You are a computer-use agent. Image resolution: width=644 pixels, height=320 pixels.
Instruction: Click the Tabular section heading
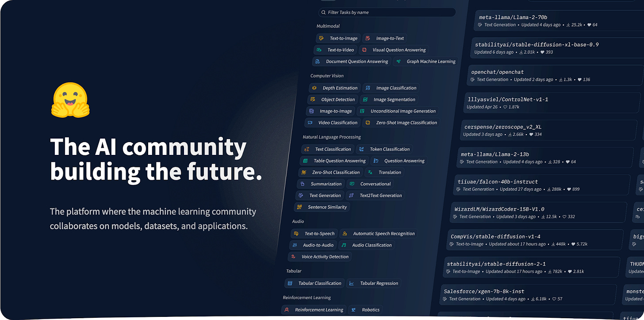(x=294, y=271)
